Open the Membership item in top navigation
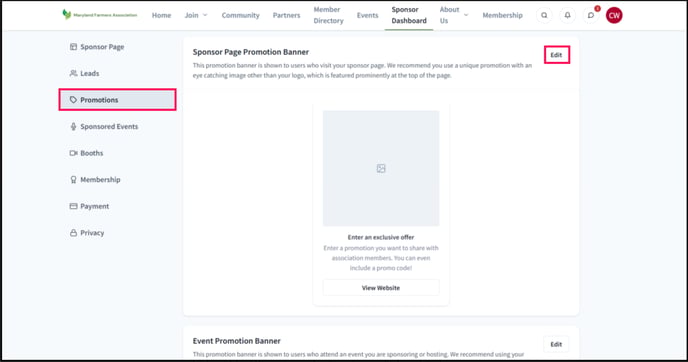 coord(502,15)
